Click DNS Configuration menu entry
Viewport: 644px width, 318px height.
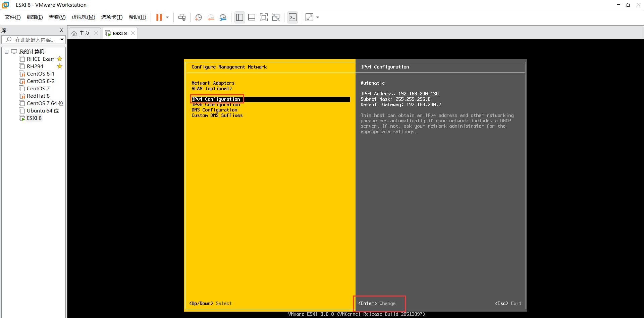pyautogui.click(x=214, y=110)
